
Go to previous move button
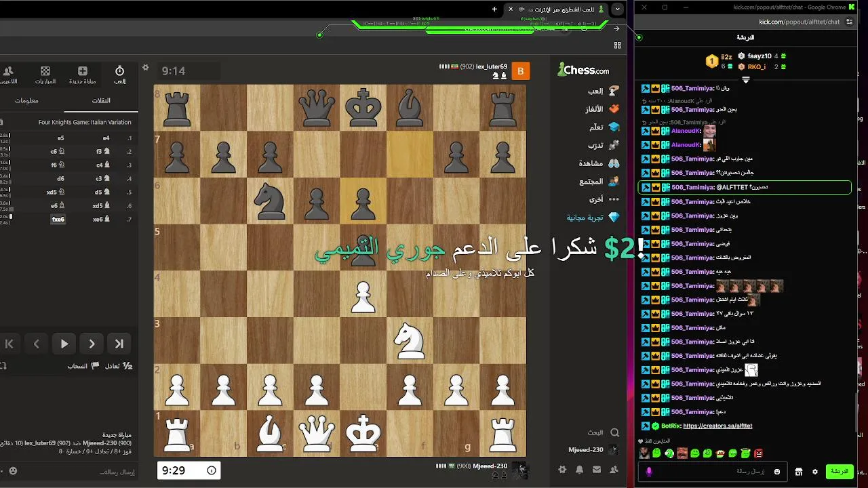[x=37, y=344]
